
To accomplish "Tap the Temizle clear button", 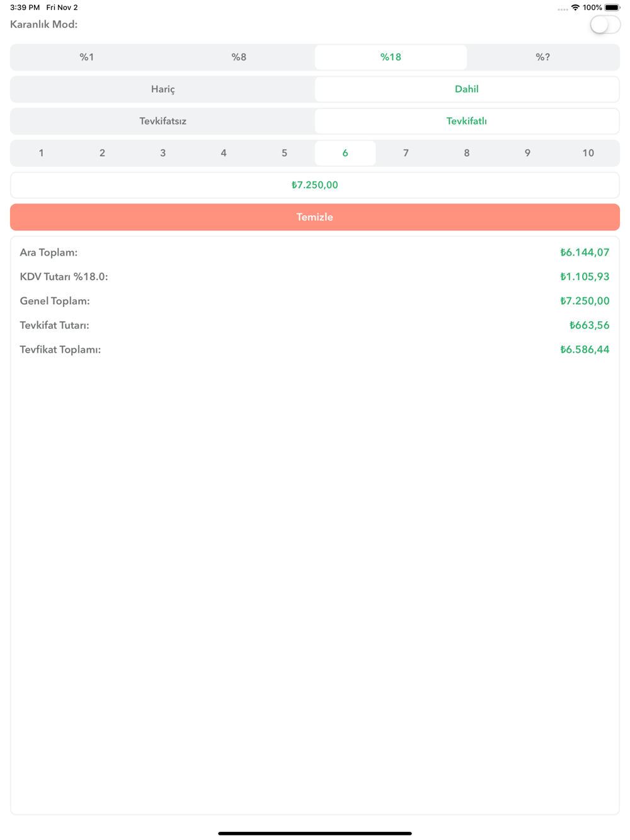I will click(x=315, y=217).
